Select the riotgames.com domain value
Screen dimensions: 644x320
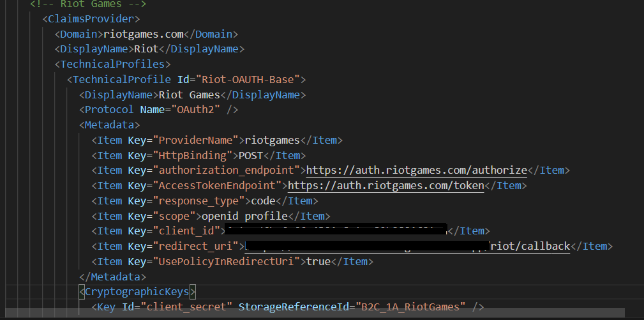[144, 34]
